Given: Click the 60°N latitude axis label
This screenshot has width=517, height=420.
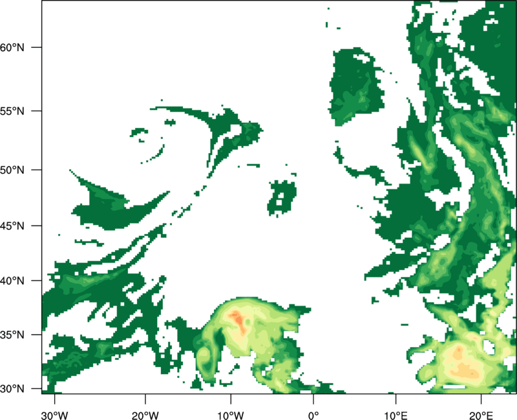Looking at the screenshot, I should (x=12, y=47).
